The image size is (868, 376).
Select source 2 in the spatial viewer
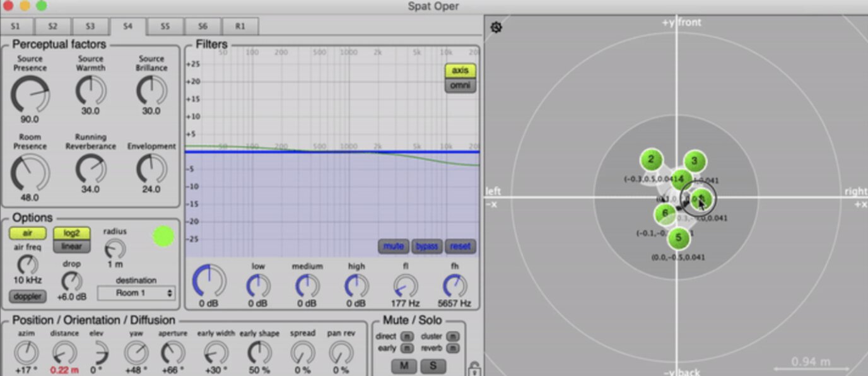tap(651, 160)
